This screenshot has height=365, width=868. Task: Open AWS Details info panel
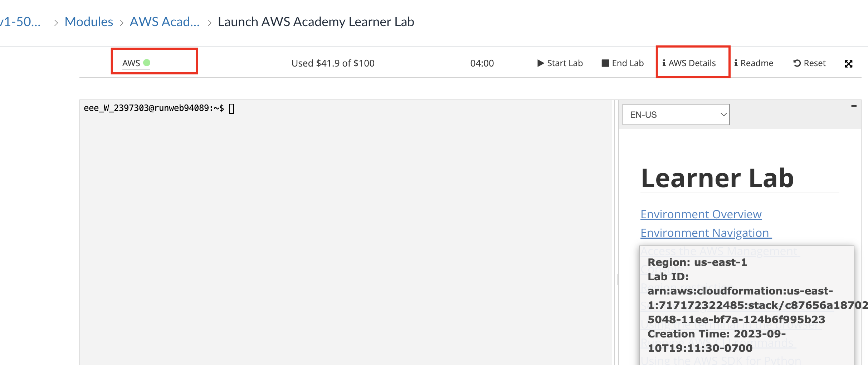click(x=692, y=63)
